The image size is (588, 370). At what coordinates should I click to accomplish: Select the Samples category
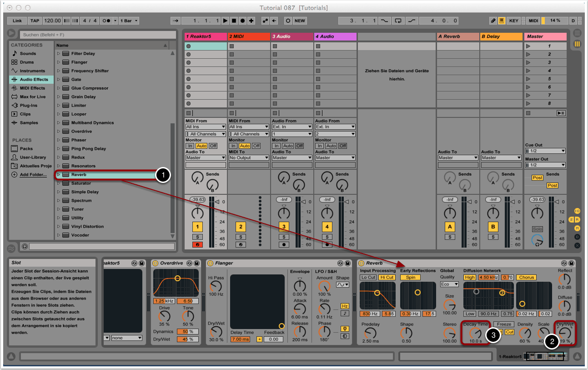coord(29,123)
